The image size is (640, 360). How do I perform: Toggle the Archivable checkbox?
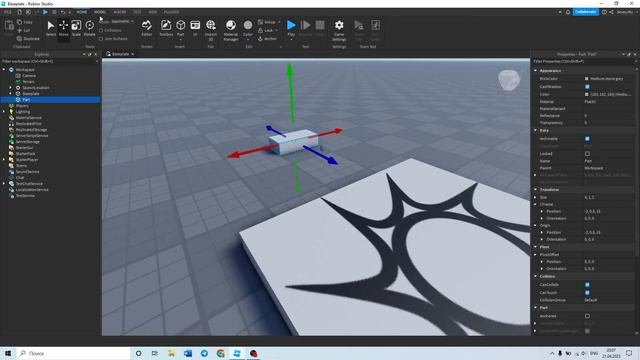[x=587, y=139]
